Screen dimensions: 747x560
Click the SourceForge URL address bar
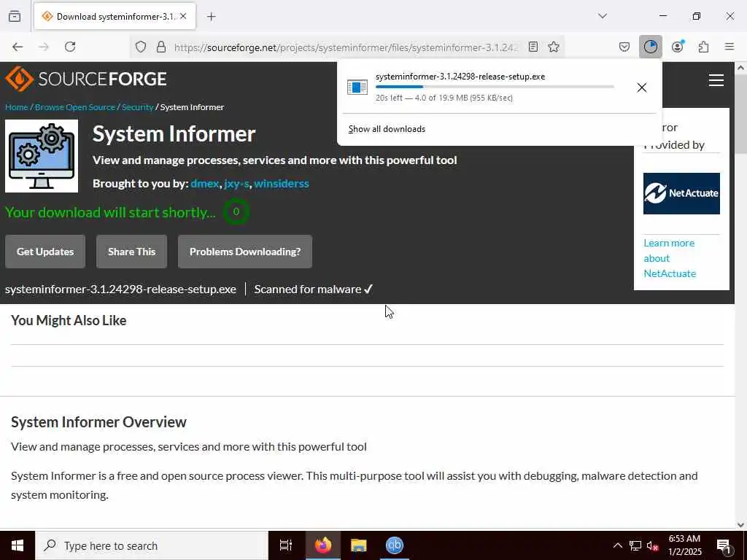click(x=347, y=47)
